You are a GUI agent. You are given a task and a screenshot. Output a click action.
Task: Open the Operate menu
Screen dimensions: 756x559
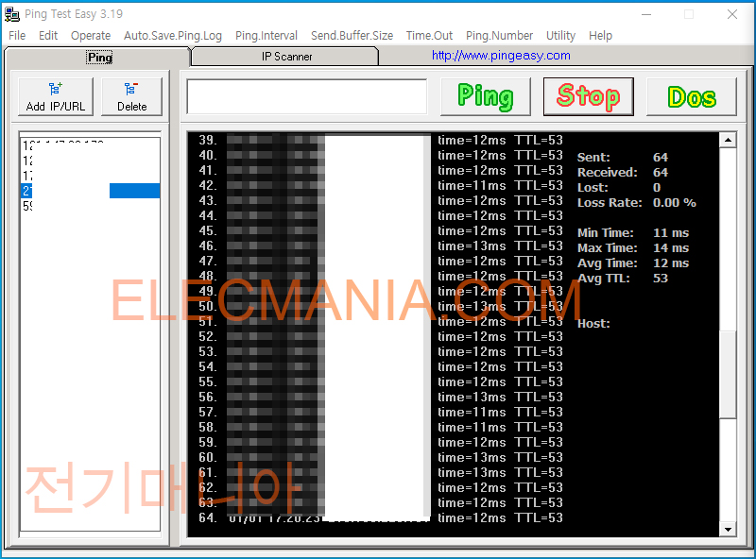tap(91, 35)
